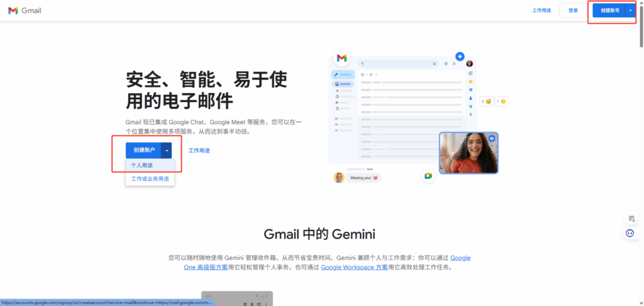This screenshot has width=644, height=306.
Task: Choose 工作或业务用途 from the dropdown menu
Action: pos(150,179)
